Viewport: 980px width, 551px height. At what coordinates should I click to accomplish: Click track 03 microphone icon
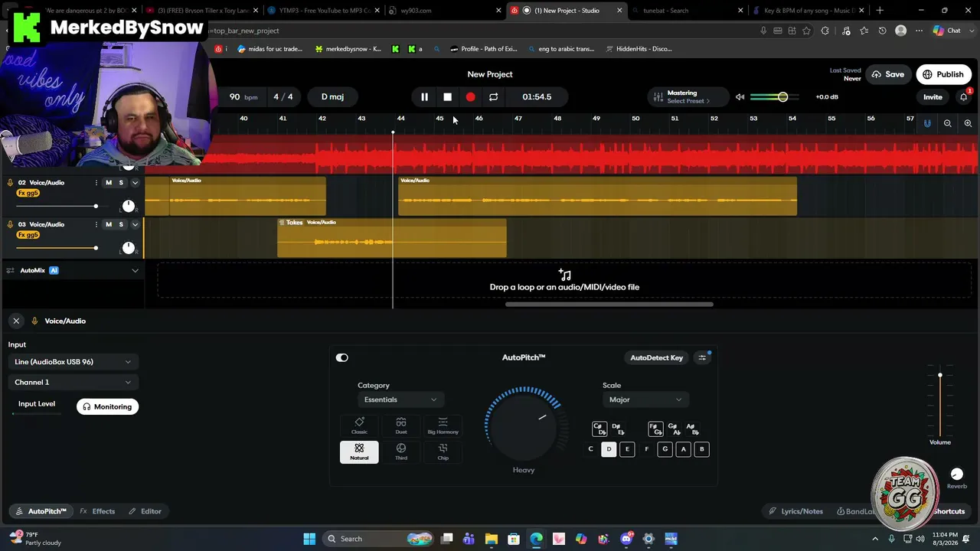pos(11,224)
